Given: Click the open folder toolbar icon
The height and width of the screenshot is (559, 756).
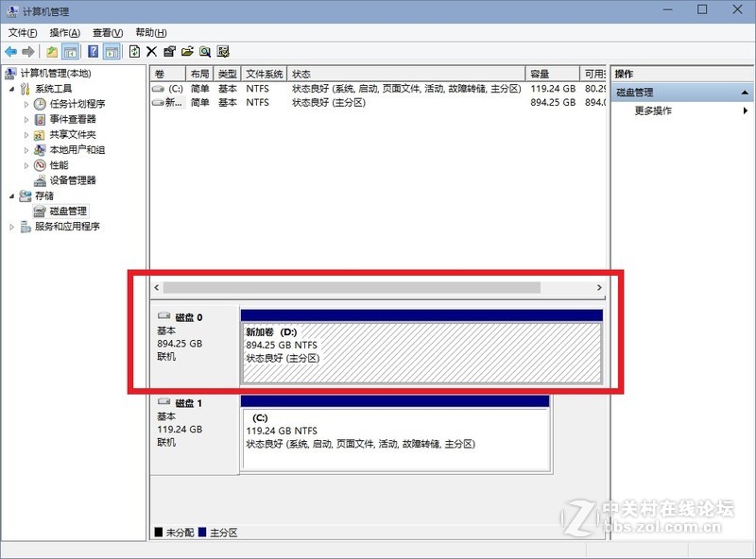Looking at the screenshot, I should point(187,52).
